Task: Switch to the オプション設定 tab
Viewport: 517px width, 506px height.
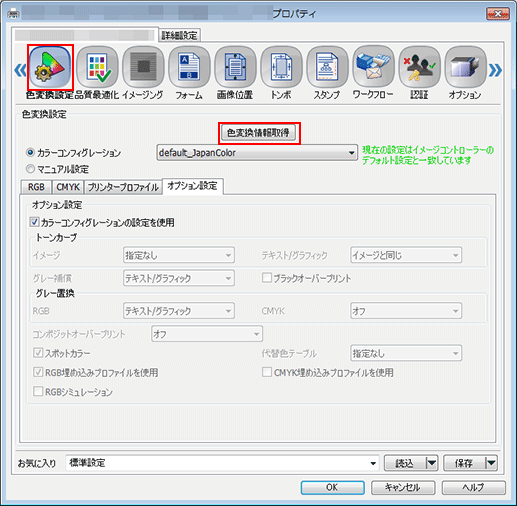Action: coord(192,186)
